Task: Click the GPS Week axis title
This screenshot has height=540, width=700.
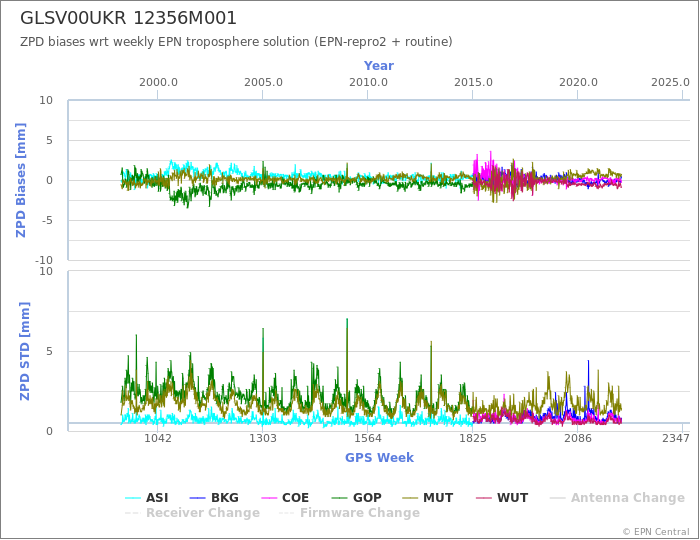Action: pos(379,457)
